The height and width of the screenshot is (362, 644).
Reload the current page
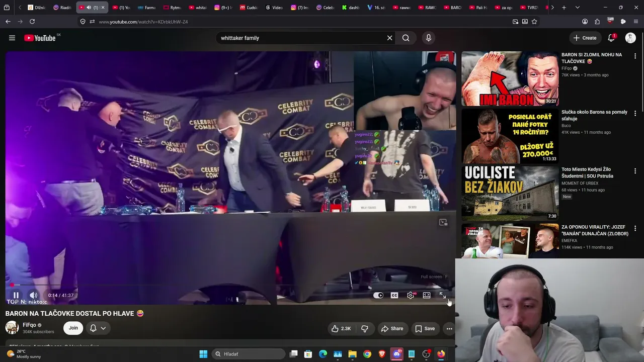click(32, 22)
